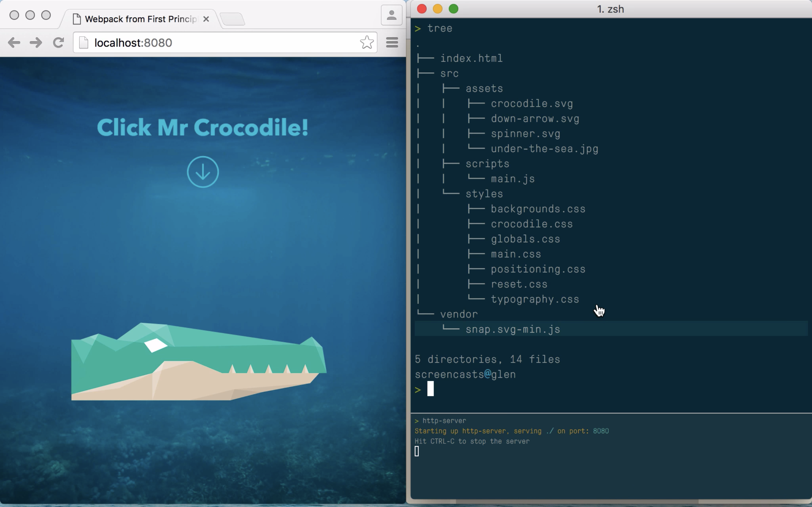Click the snap.svg-min.js line in terminal
This screenshot has height=507, width=812.
click(513, 329)
